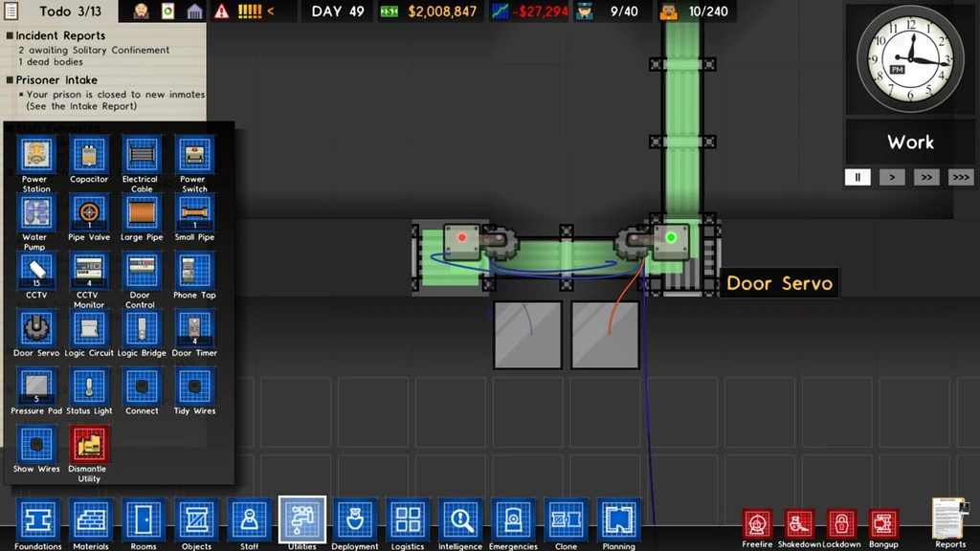Pick the Door Control item
980x551 pixels.
pos(142,271)
